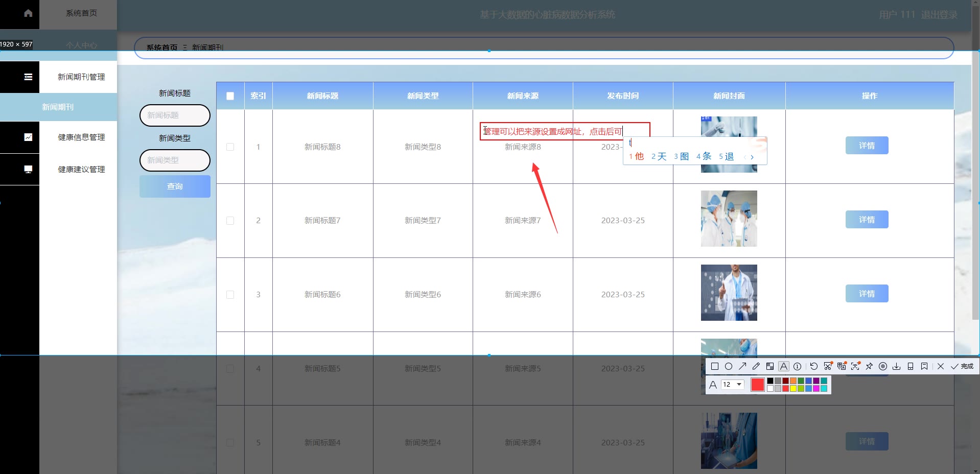This screenshot has height=474, width=980.
Task: Bookmark the screenshot to favorites
Action: point(924,366)
